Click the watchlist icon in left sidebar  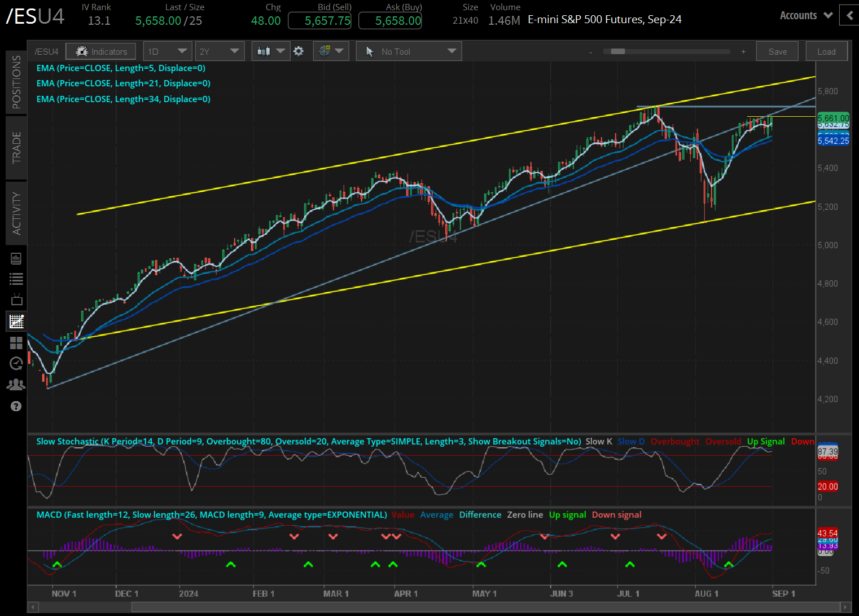[16, 278]
